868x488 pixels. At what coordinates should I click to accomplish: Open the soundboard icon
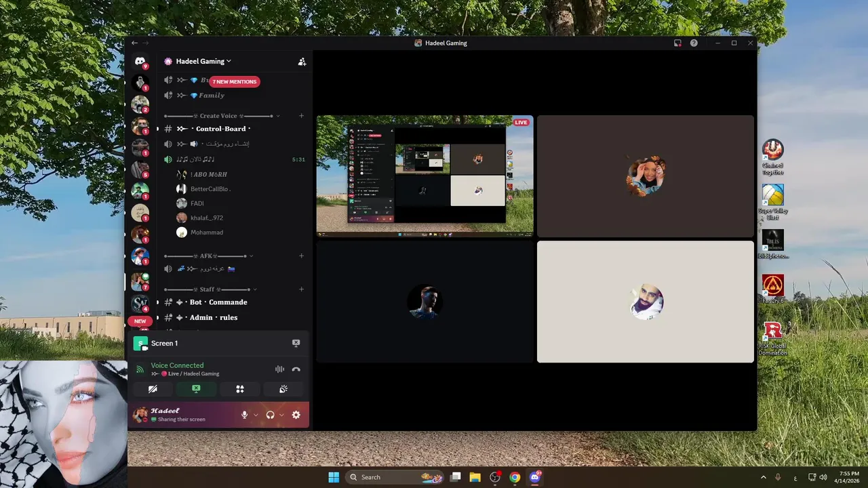(x=283, y=389)
